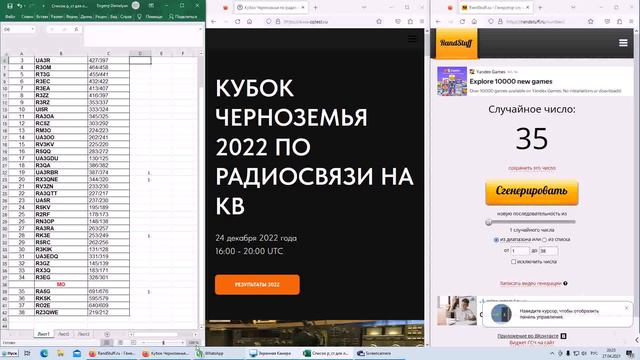The image size is (640, 360).
Task: Close the Кубок Черноземья browser tab
Action: coord(302,7)
